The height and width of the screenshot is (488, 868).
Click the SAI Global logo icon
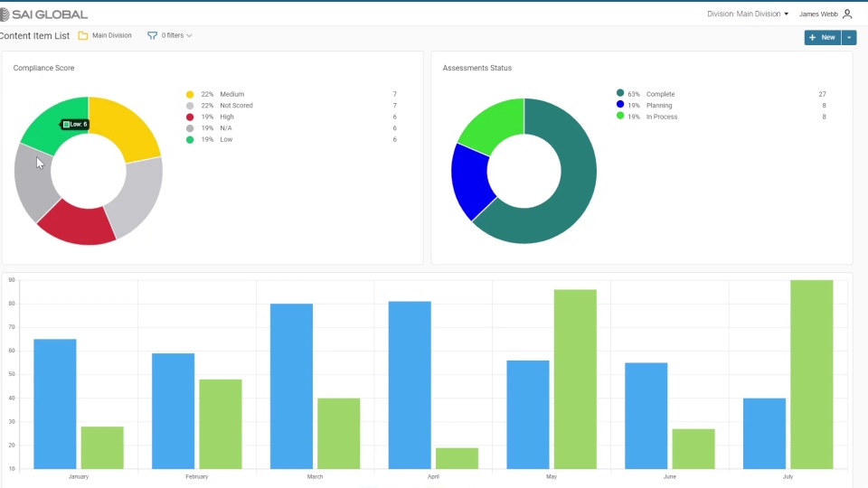5,14
